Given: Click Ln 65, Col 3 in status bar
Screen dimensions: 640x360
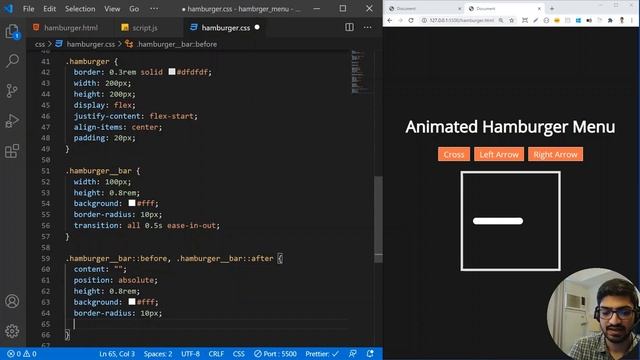Looking at the screenshot, I should pos(117,354).
